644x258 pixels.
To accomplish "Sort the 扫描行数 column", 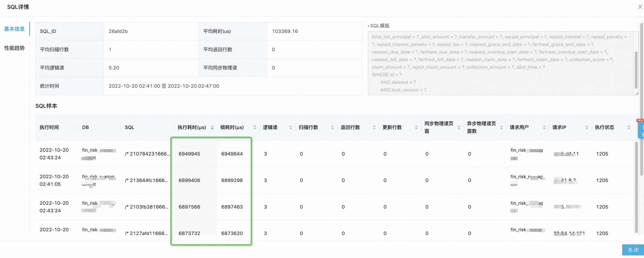I will tap(332, 127).
